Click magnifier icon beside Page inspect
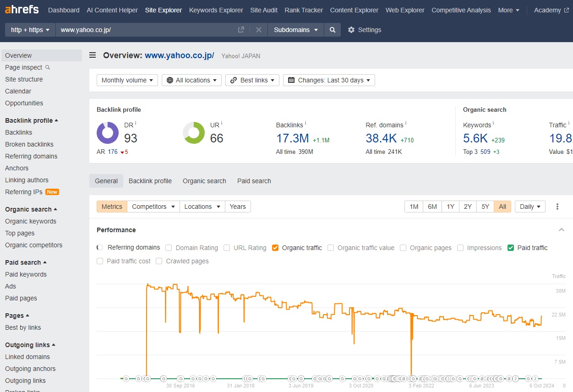573x392 pixels. (x=48, y=67)
